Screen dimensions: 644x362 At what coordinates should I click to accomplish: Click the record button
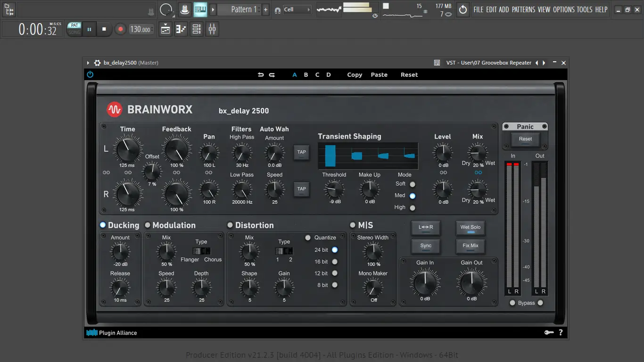point(120,29)
